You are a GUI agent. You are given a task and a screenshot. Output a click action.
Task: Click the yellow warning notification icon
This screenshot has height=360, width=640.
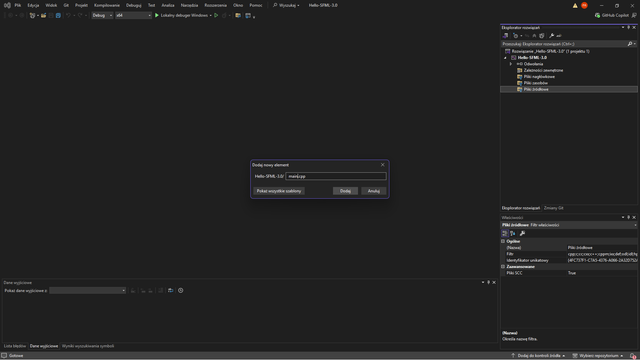(575, 5)
